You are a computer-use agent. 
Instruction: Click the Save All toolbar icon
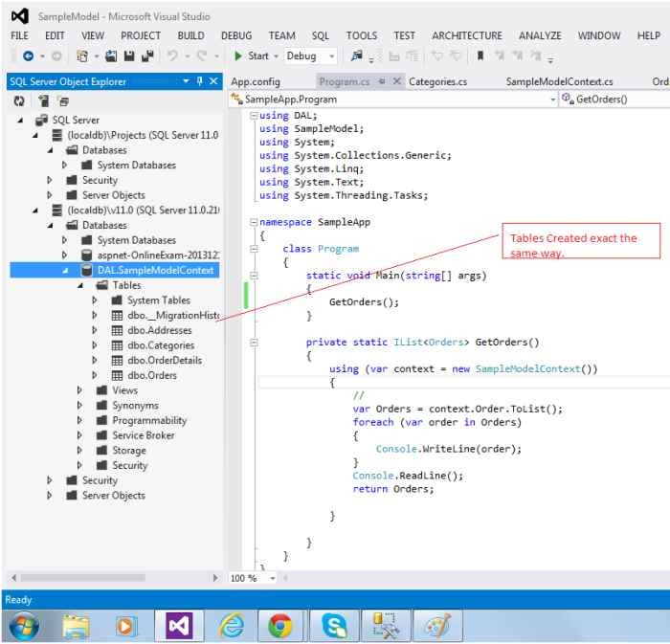147,56
